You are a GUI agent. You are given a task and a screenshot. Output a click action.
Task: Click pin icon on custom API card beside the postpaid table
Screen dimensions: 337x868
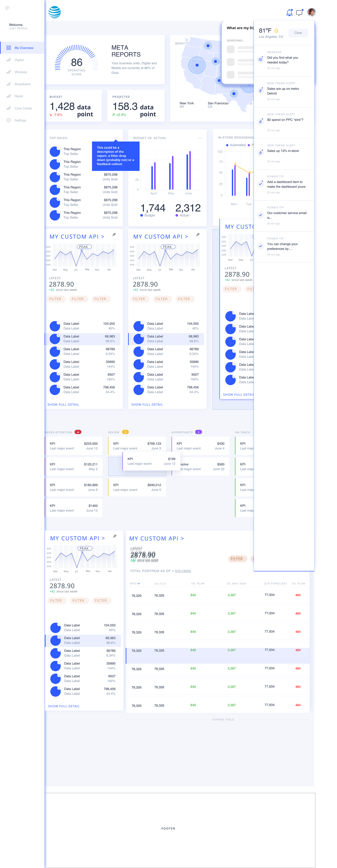[x=115, y=536]
